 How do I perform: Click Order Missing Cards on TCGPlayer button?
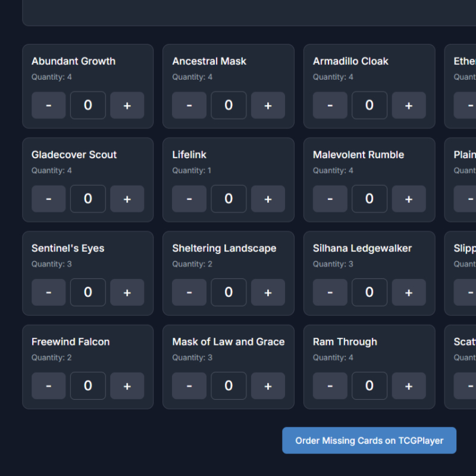(x=369, y=440)
